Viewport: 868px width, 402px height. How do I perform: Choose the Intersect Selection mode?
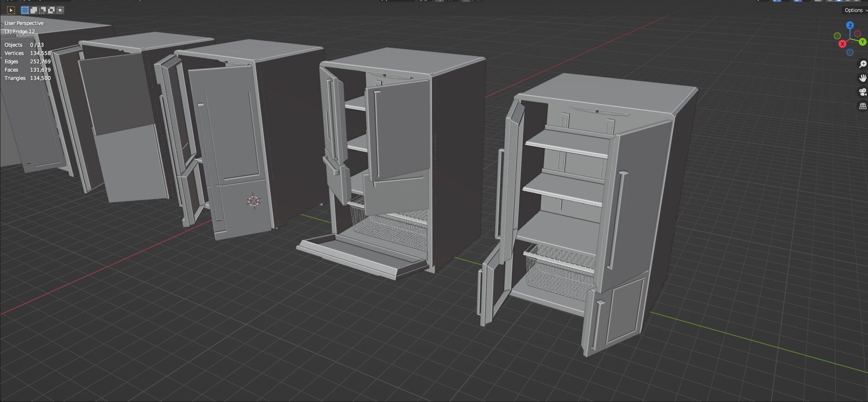click(x=60, y=10)
